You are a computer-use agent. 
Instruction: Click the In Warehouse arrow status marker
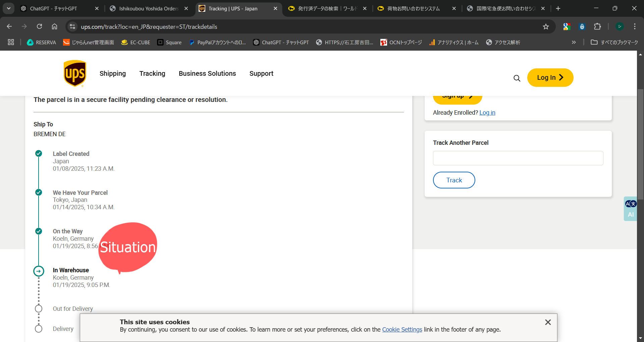[39, 271]
